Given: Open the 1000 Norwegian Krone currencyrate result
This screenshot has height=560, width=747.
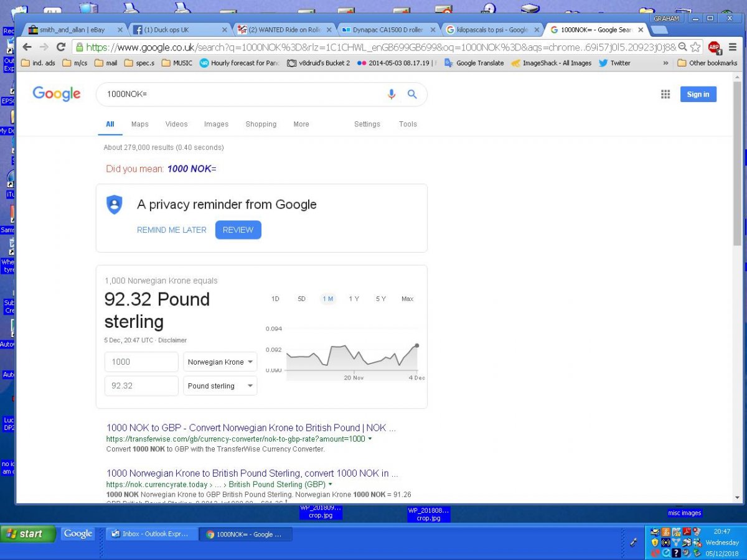Looking at the screenshot, I should click(x=252, y=473).
